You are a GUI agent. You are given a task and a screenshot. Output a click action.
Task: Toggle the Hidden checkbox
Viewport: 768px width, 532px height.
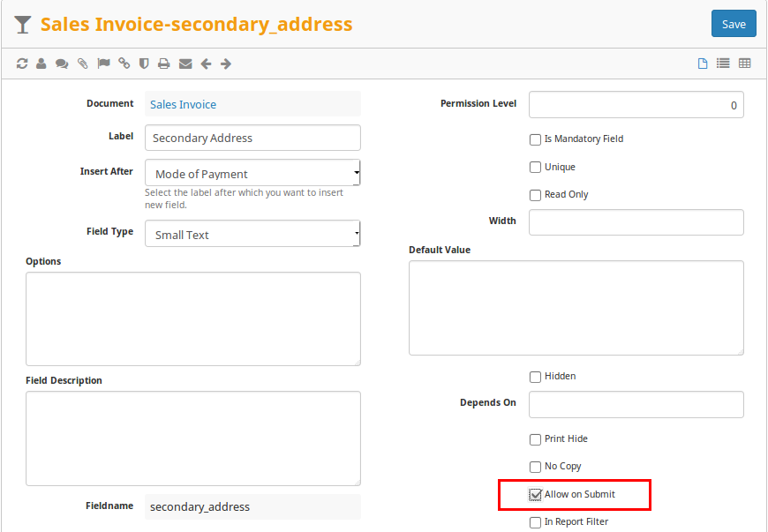point(535,377)
